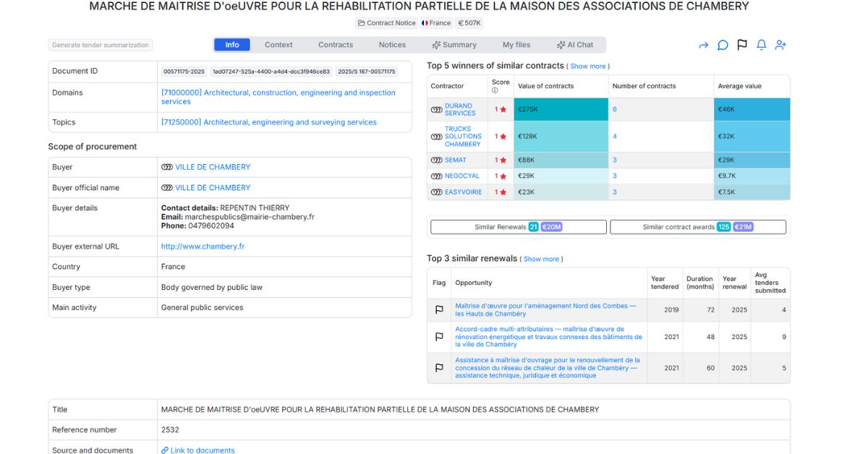Switch to the Contracts tab
This screenshot has width=868, height=454.
click(x=336, y=45)
